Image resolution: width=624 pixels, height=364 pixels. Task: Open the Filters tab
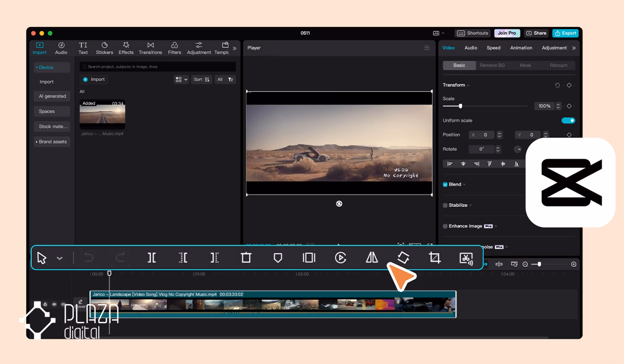tap(175, 48)
